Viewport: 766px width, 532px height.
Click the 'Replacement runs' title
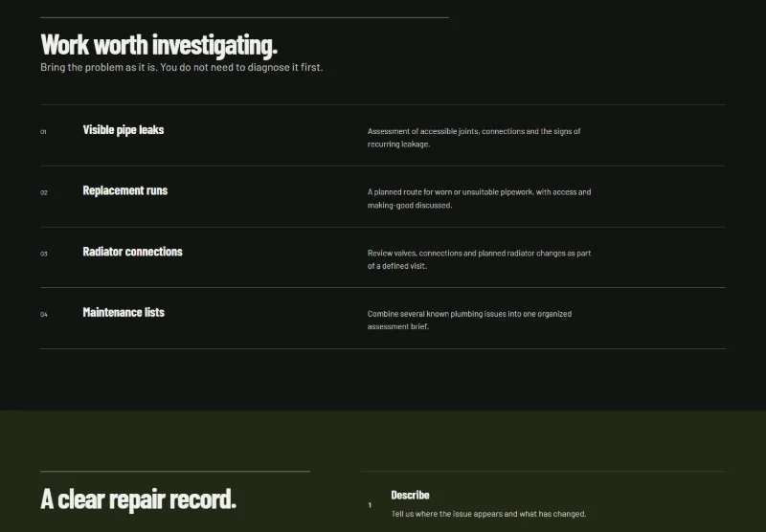pos(125,190)
